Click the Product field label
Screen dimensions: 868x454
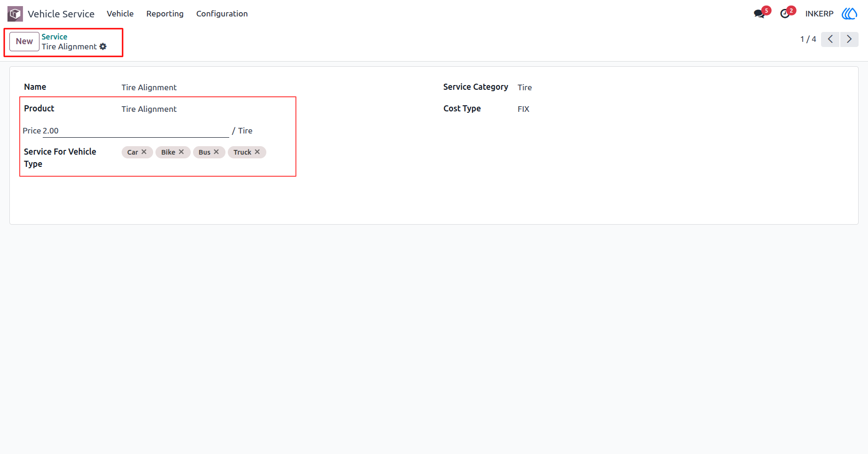pos(39,109)
